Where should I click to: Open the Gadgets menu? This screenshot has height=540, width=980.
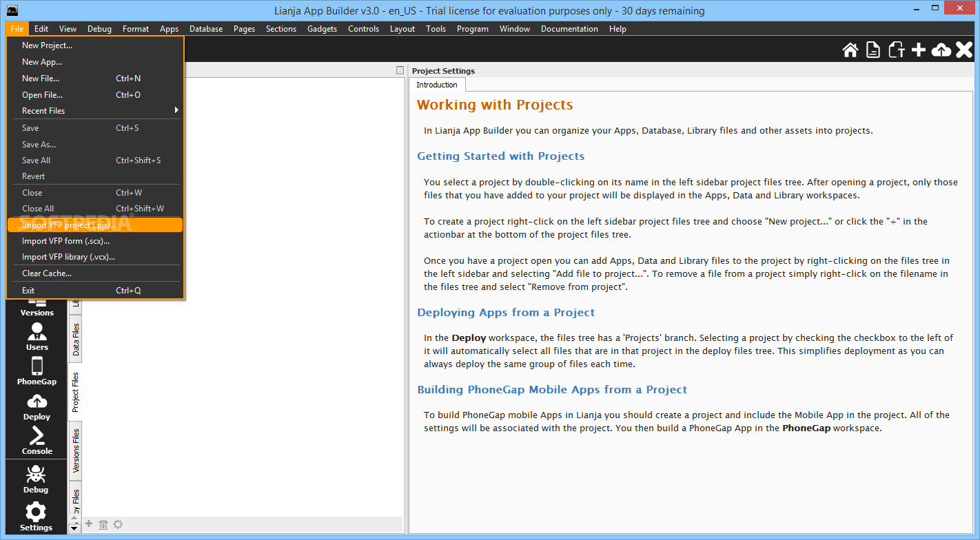323,29
